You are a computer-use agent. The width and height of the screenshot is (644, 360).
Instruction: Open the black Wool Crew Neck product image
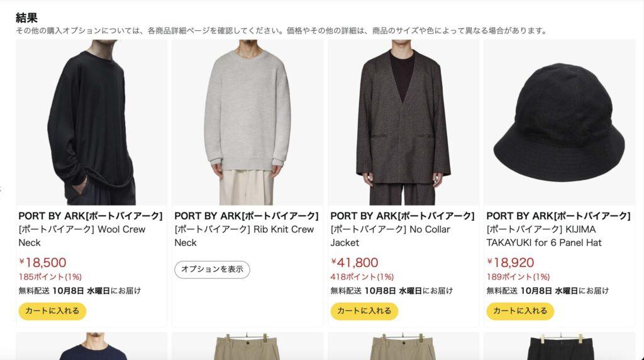point(92,123)
